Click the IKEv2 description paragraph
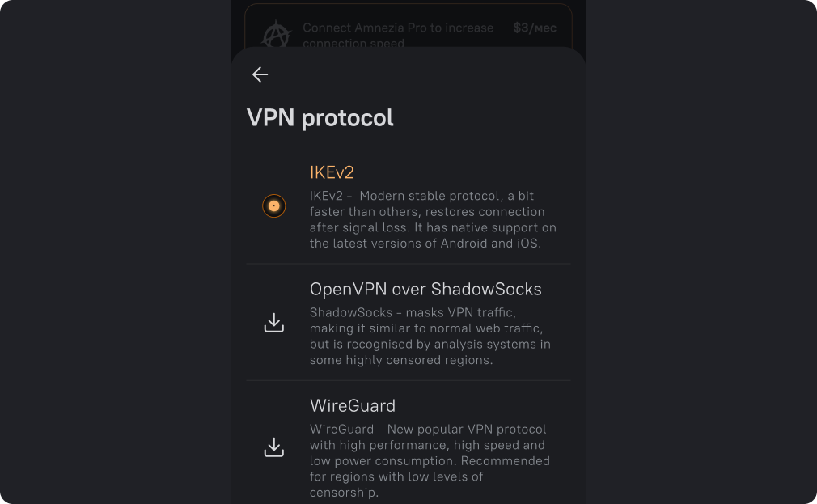Viewport: 817px width, 504px height. click(433, 219)
